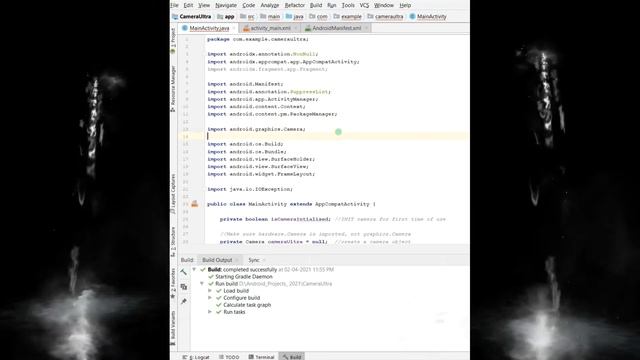Viewport: 640px width, 360px height.
Task: Collapse the Build completed successfully node
Action: 194,269
